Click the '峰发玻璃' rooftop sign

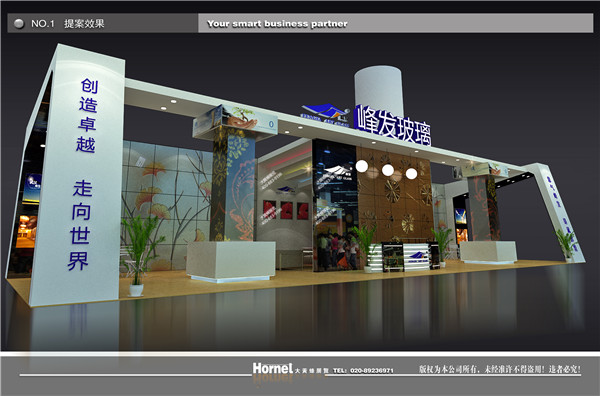[x=393, y=125]
